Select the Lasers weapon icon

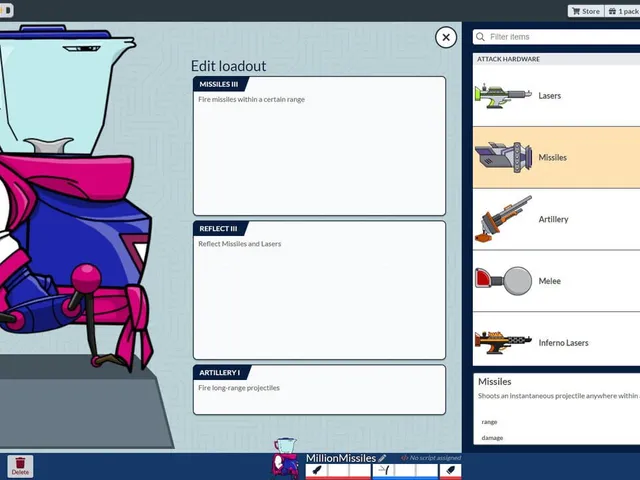[503, 96]
